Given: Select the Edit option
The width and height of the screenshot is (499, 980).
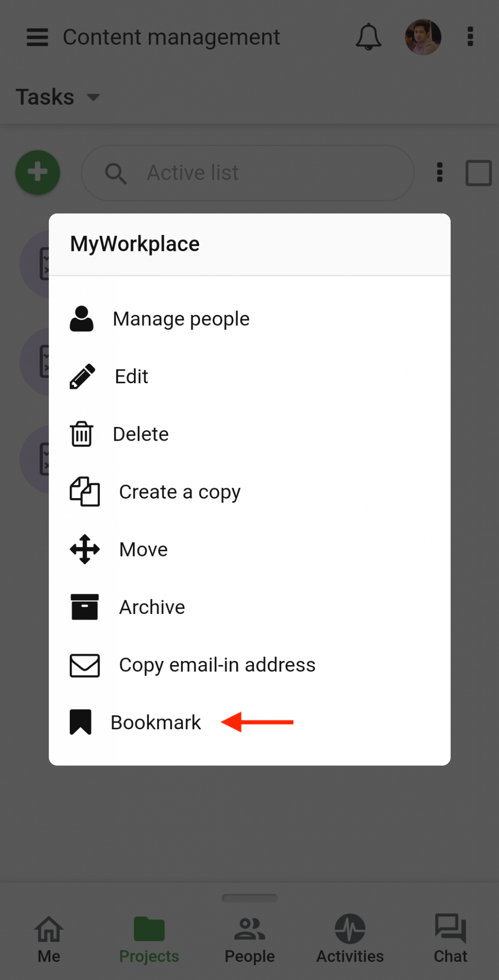Looking at the screenshot, I should tap(249, 377).
